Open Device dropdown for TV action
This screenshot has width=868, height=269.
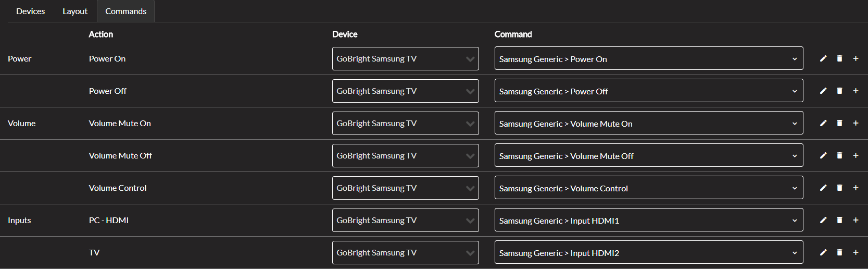[405, 253]
